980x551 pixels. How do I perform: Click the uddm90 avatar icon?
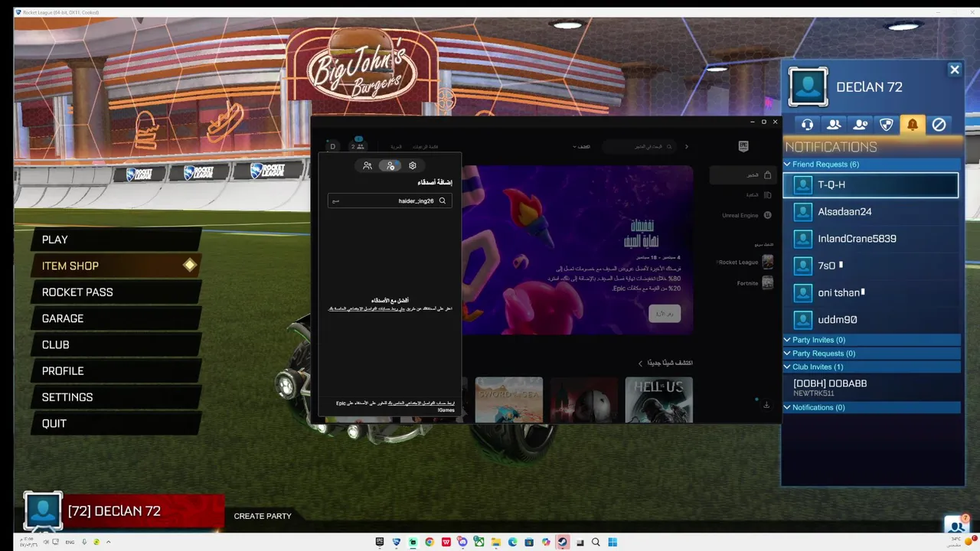(802, 320)
